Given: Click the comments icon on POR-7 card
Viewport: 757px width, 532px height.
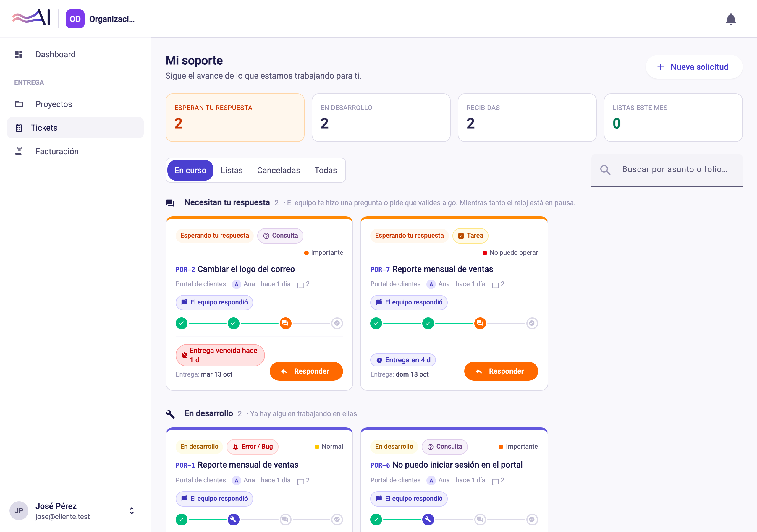Looking at the screenshot, I should pos(495,285).
